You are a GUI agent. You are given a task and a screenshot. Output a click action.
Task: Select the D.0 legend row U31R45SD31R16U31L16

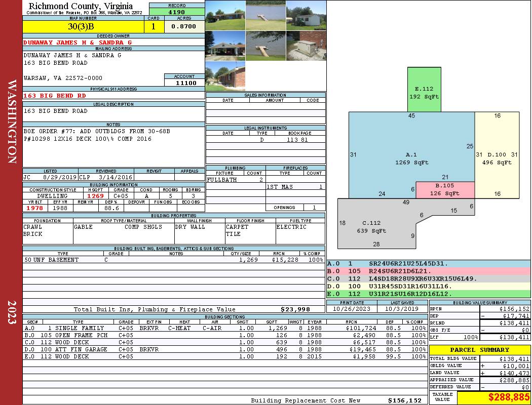coord(428,287)
